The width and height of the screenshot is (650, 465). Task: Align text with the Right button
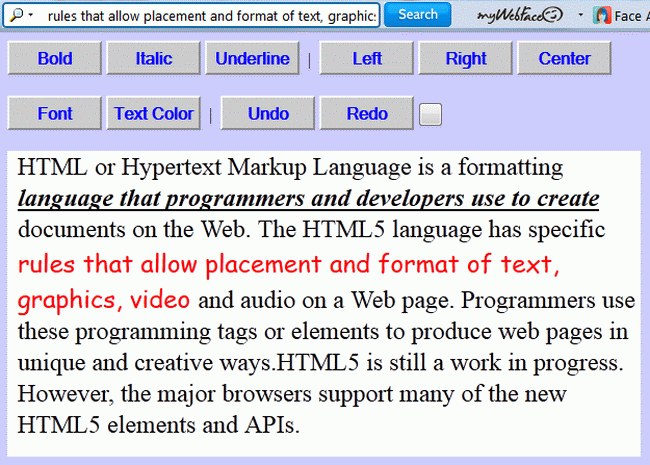click(x=466, y=58)
